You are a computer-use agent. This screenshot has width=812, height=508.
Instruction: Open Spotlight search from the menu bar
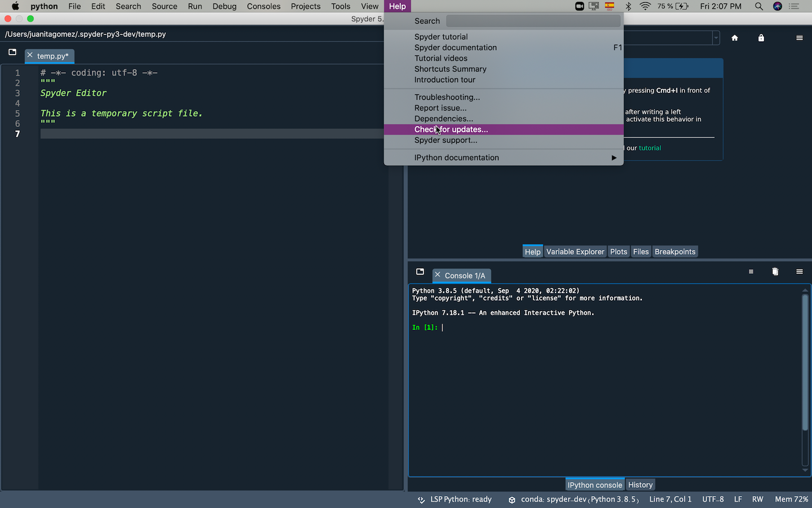[759, 6]
